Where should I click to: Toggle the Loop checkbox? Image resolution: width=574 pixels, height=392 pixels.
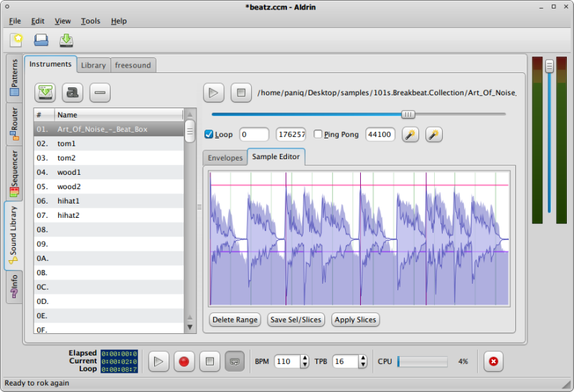(209, 134)
